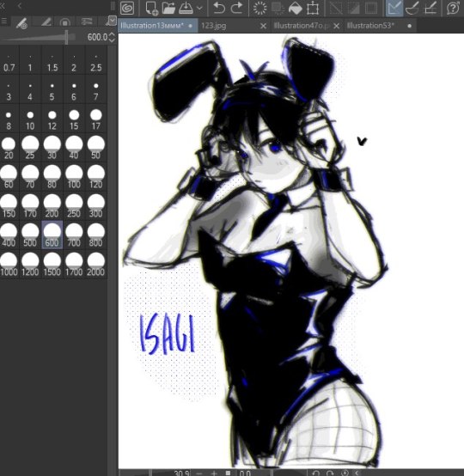
Task: Click the Deselect toolbar icon
Action: click(x=336, y=8)
